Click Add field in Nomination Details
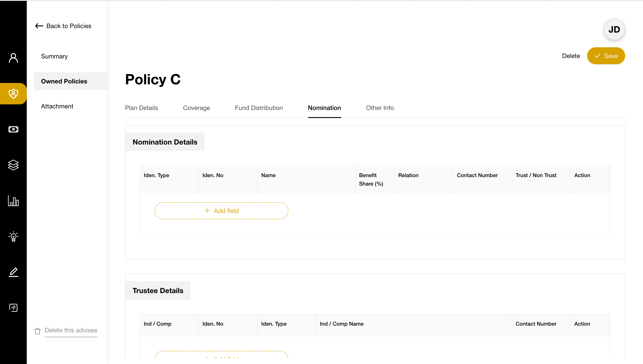The image size is (643, 364). point(221,211)
